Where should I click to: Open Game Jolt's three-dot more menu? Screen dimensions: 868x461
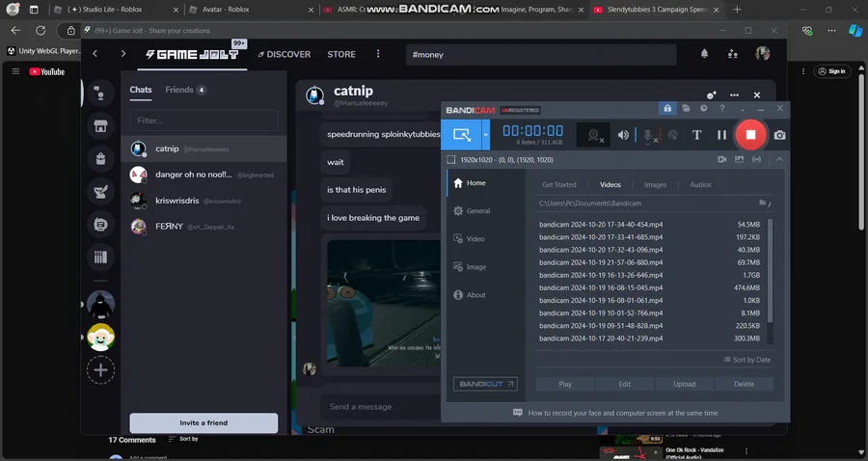(378, 54)
